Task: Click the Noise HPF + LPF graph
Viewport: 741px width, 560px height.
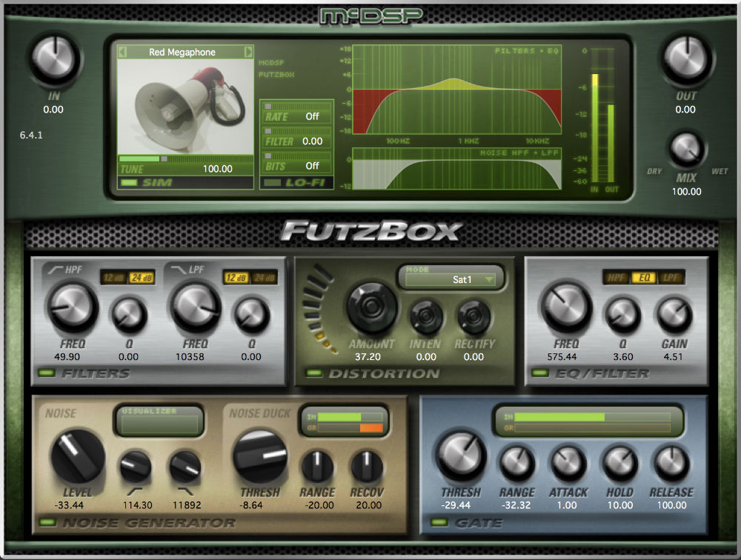Action: point(457,169)
